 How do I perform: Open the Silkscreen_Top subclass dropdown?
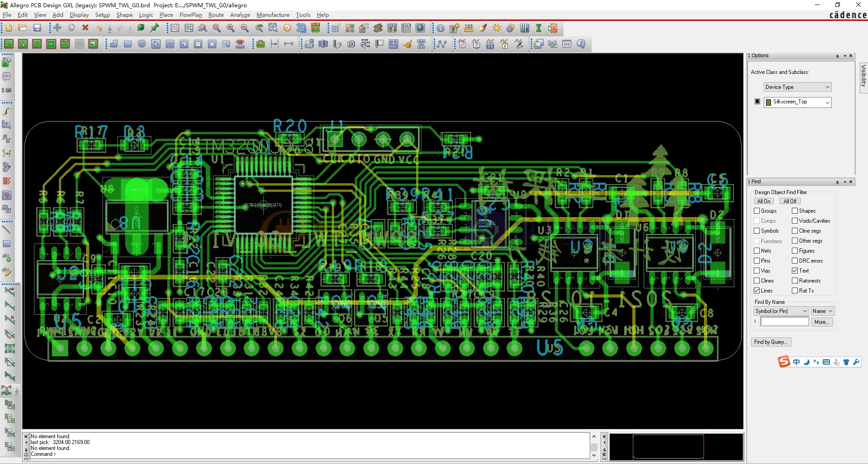click(797, 102)
